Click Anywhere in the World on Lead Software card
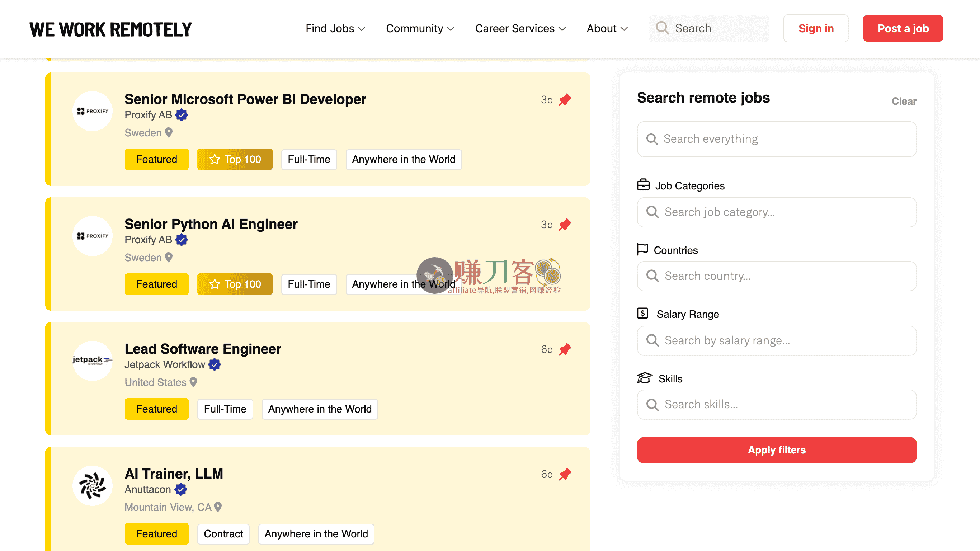The width and height of the screenshot is (980, 551). pyautogui.click(x=320, y=409)
